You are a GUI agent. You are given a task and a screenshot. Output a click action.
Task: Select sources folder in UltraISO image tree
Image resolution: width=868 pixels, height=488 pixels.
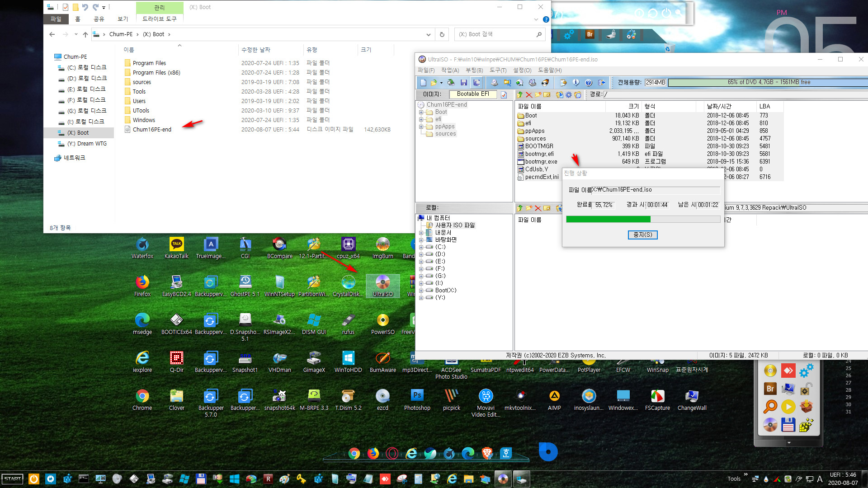[x=445, y=134]
